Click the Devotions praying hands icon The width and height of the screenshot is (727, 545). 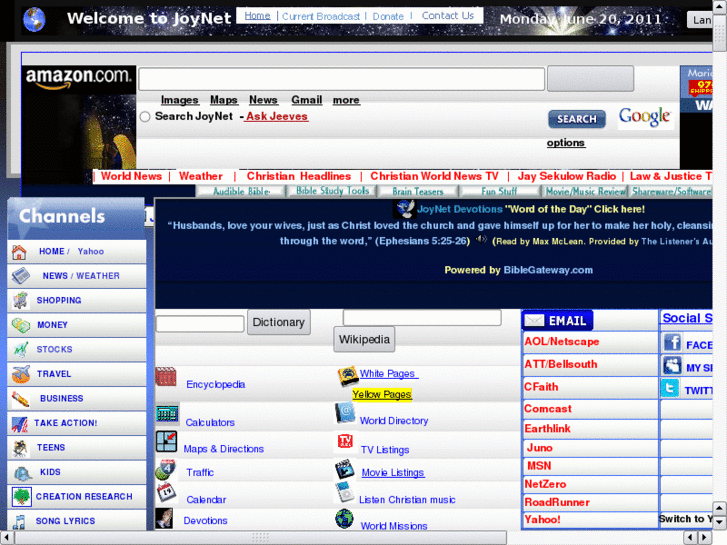coord(164,518)
